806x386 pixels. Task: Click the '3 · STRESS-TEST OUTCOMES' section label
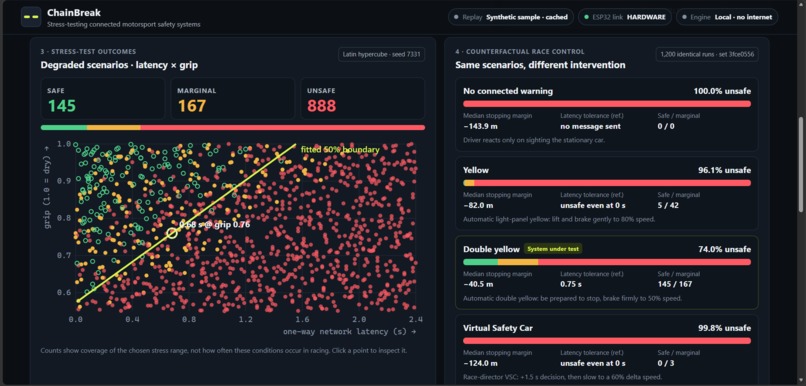[88, 52]
